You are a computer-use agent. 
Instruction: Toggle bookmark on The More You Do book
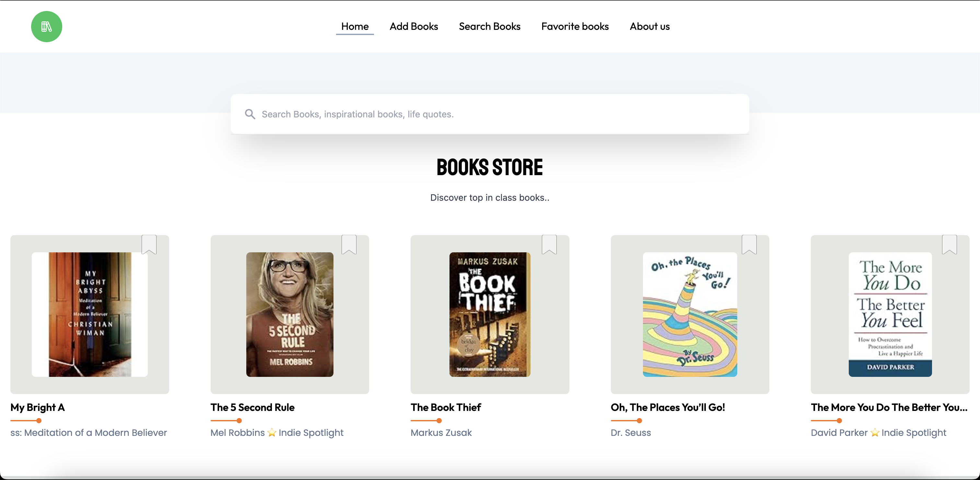point(949,244)
